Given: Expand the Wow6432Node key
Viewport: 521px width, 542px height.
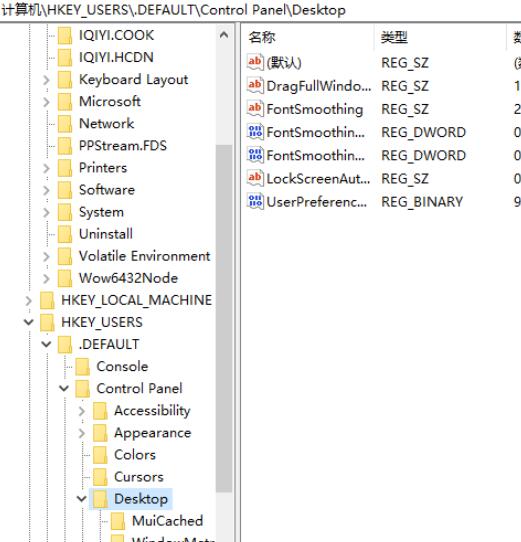Looking at the screenshot, I should (x=46, y=279).
